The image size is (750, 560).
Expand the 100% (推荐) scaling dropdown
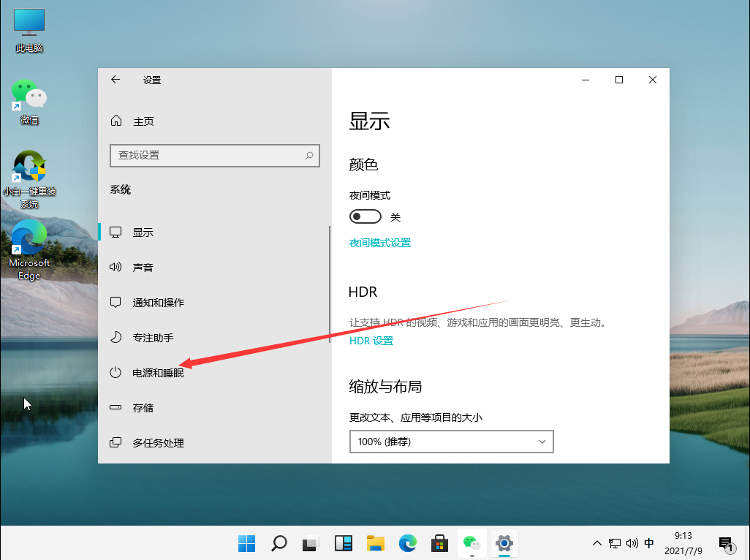click(x=451, y=442)
